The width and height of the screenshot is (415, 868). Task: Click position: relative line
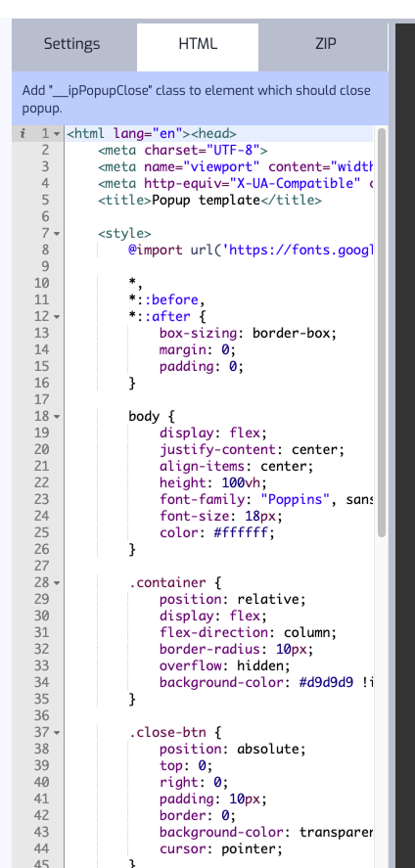(x=232, y=599)
